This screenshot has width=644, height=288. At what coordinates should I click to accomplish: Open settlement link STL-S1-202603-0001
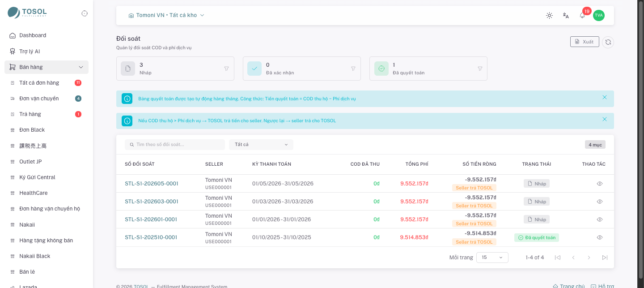pos(152,202)
